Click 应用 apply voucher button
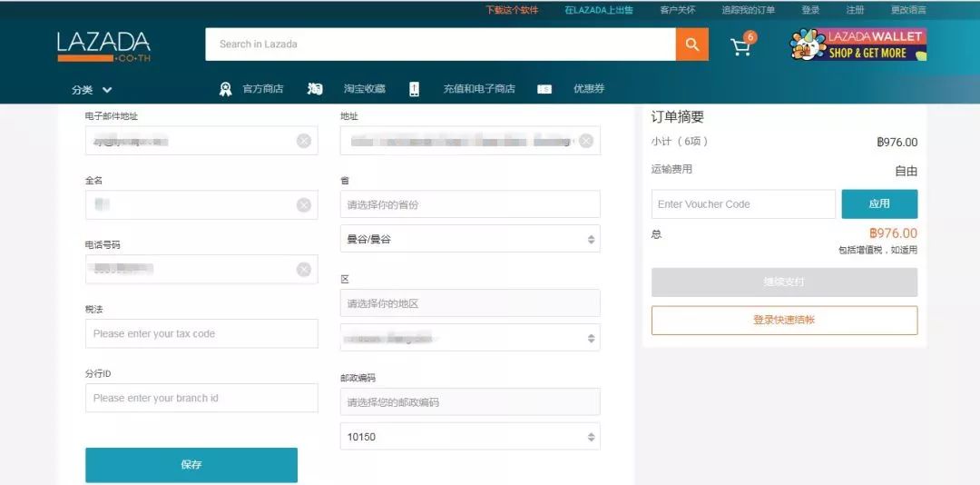The height and width of the screenshot is (485, 980). click(x=879, y=204)
